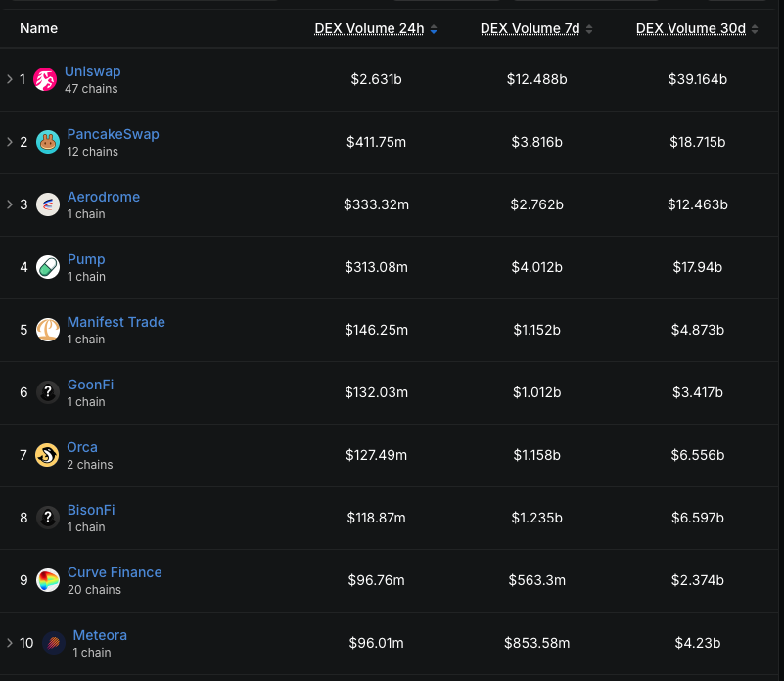Open the Orca protocol link
This screenshot has height=681, width=784.
coord(82,447)
